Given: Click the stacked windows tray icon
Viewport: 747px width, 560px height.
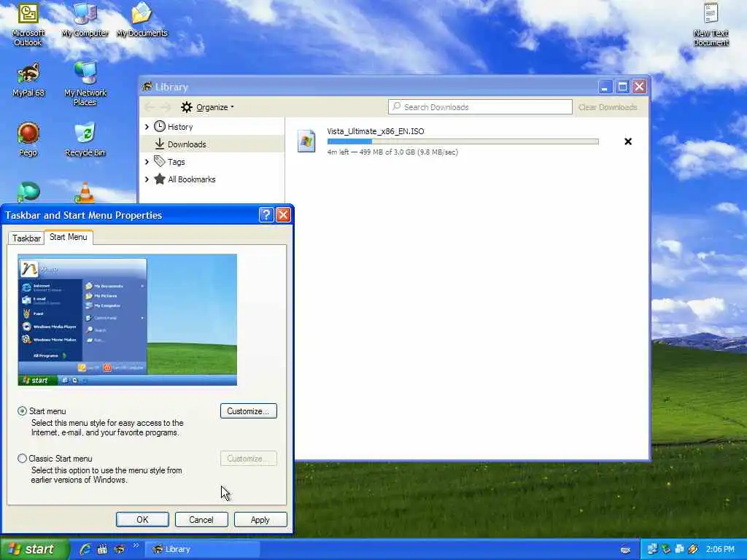Looking at the screenshot, I should pos(679,549).
